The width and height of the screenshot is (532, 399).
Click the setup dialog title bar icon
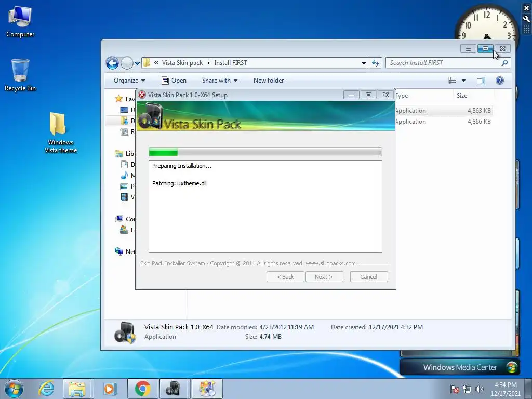pos(142,95)
